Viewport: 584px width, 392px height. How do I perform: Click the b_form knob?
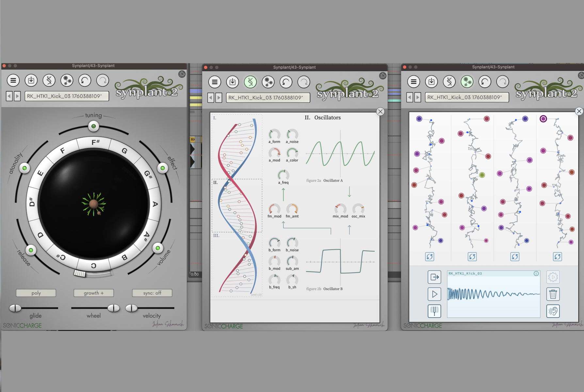point(274,243)
